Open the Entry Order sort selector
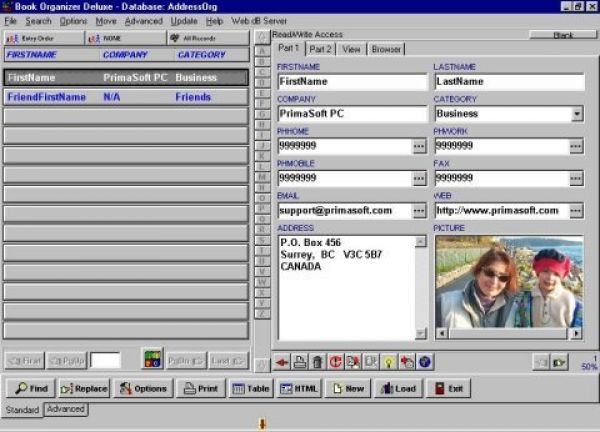Screen dimensions: 600x432 42,38
